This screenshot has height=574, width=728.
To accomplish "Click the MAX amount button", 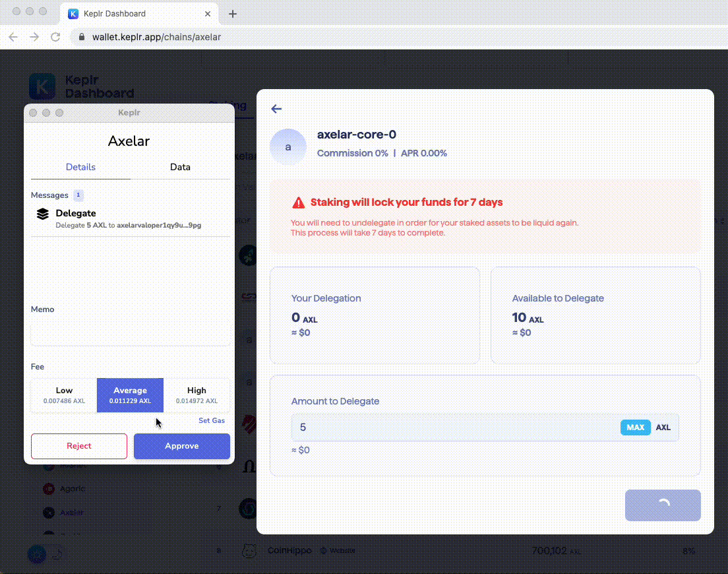I will [x=635, y=428].
